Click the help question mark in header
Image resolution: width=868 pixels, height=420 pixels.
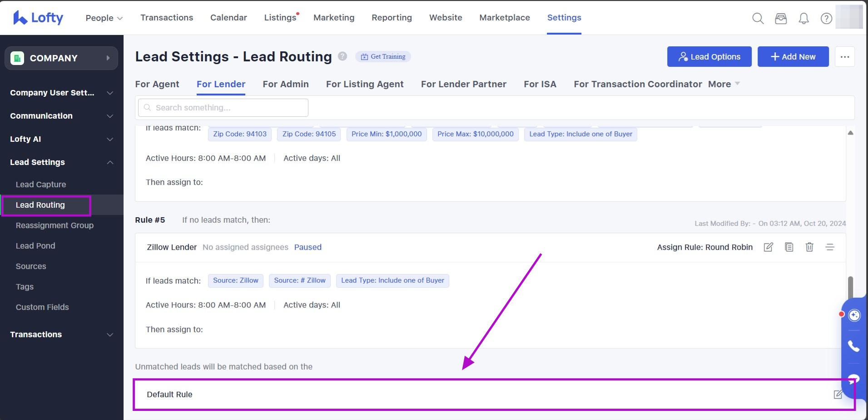[826, 18]
